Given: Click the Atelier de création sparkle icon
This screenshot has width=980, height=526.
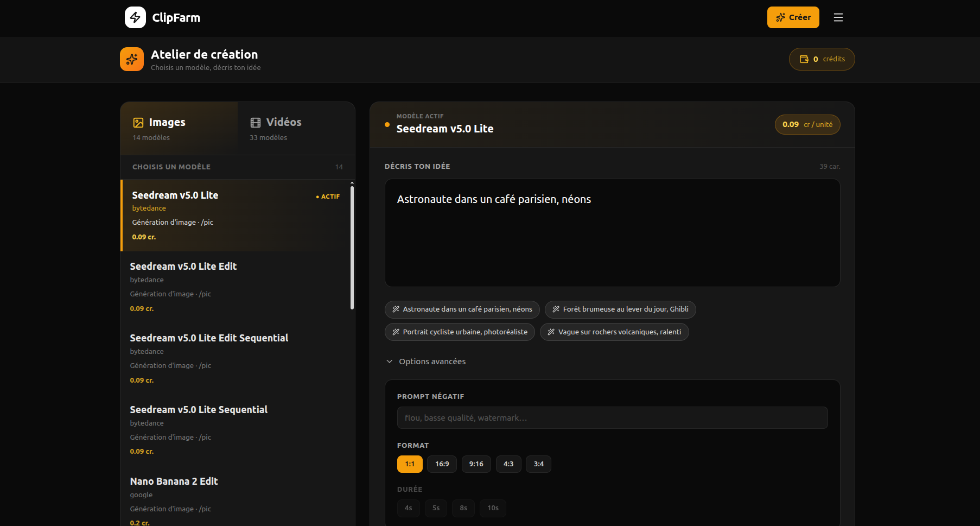Looking at the screenshot, I should pos(132,59).
